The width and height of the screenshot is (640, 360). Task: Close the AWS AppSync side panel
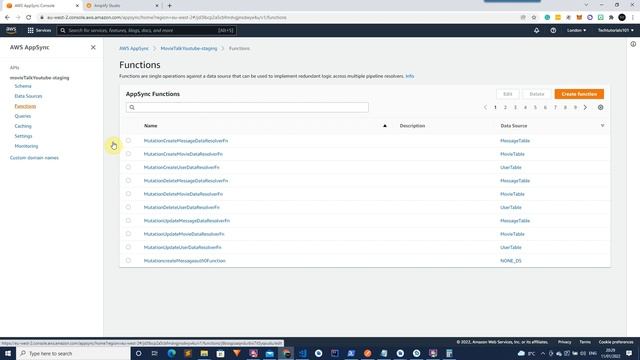click(93, 47)
